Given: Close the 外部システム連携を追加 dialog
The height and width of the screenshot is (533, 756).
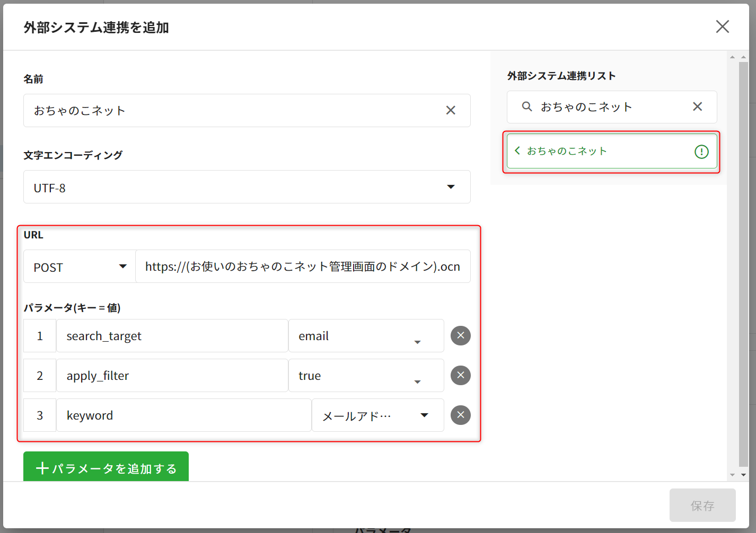Looking at the screenshot, I should (x=722, y=27).
